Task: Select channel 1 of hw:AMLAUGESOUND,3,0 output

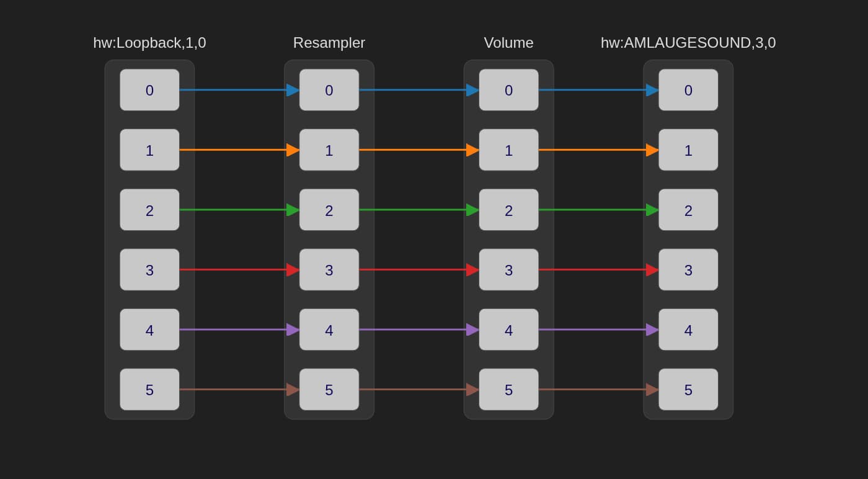Action: click(x=688, y=150)
